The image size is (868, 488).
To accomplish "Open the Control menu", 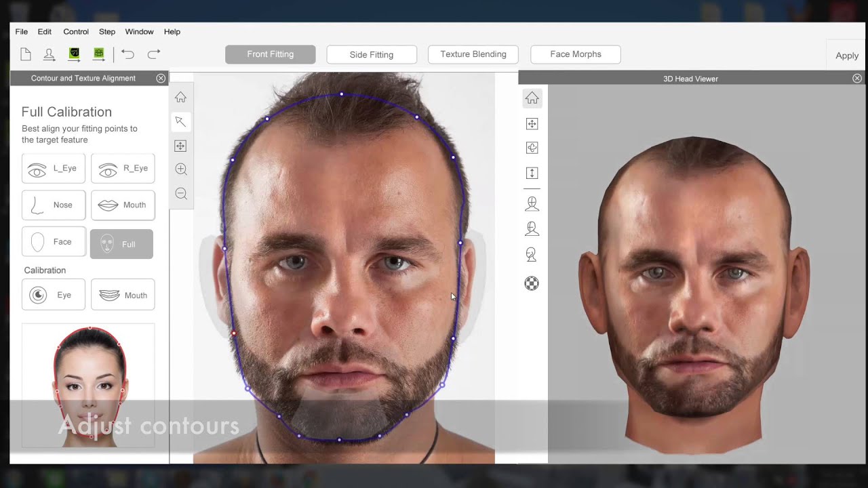I will click(76, 32).
